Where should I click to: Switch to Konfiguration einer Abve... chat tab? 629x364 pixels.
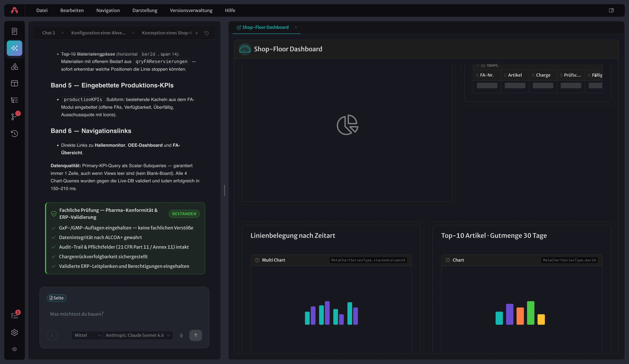tap(99, 33)
